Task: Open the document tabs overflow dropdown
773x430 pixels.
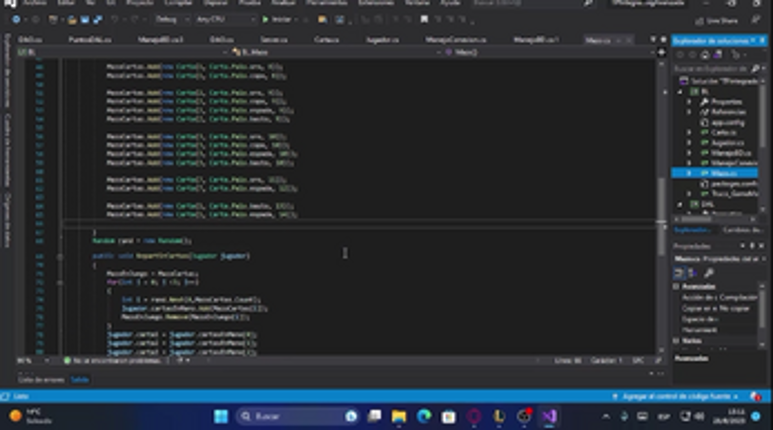Action: click(653, 39)
